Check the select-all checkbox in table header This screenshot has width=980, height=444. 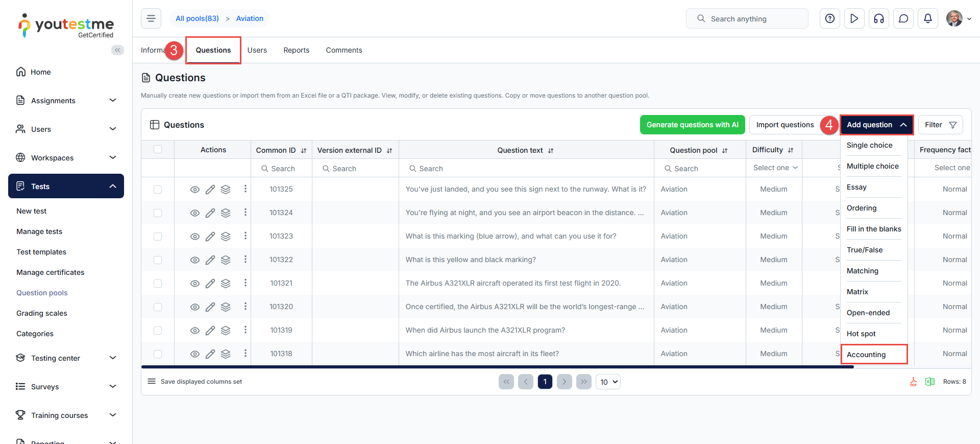[158, 150]
